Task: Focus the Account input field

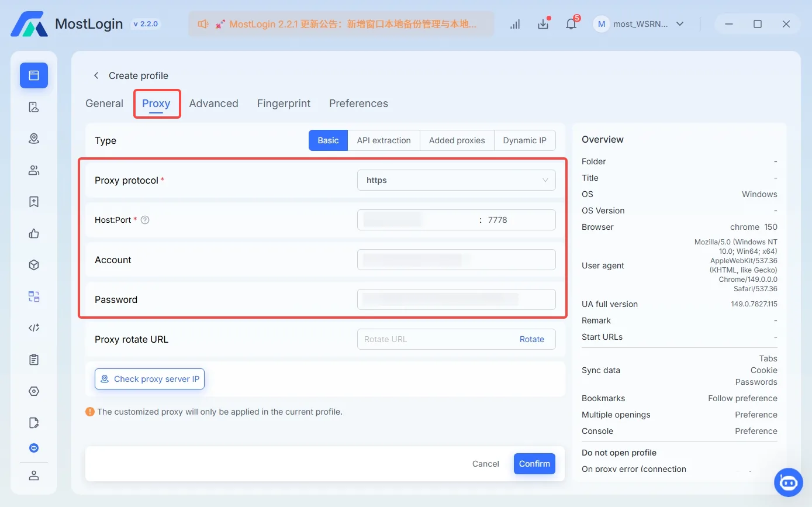Action: click(457, 260)
